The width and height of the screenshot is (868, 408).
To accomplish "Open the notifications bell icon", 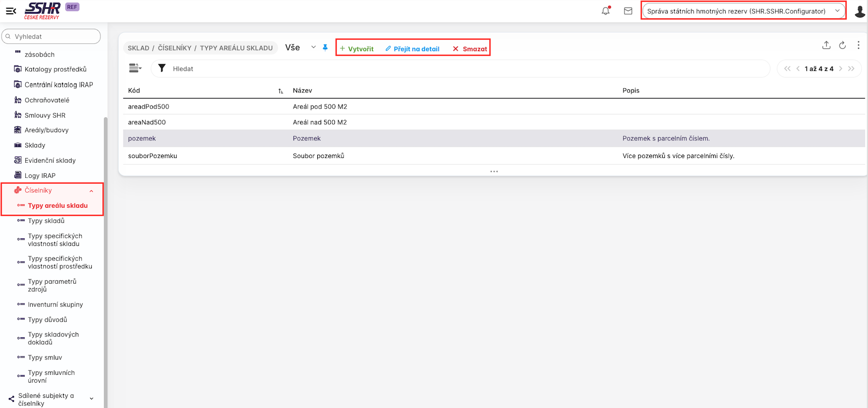I will pyautogui.click(x=606, y=11).
